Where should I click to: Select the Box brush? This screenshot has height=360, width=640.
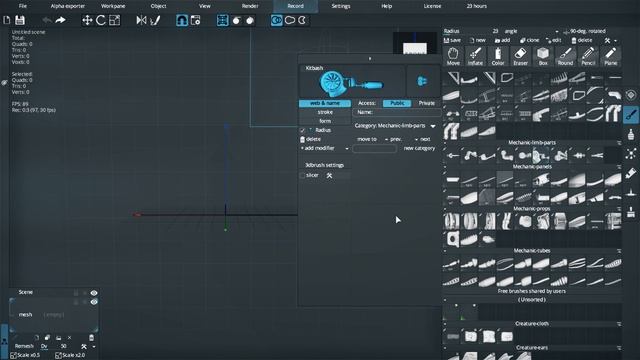[543, 56]
